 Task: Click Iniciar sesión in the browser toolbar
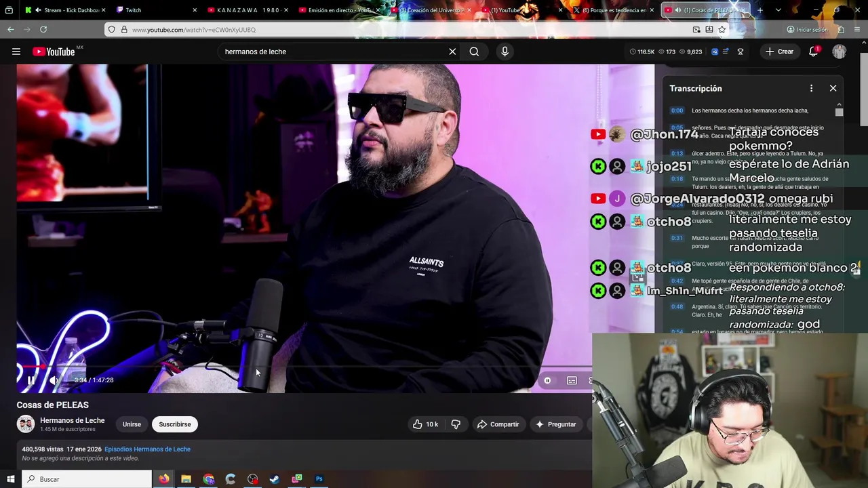click(x=807, y=30)
